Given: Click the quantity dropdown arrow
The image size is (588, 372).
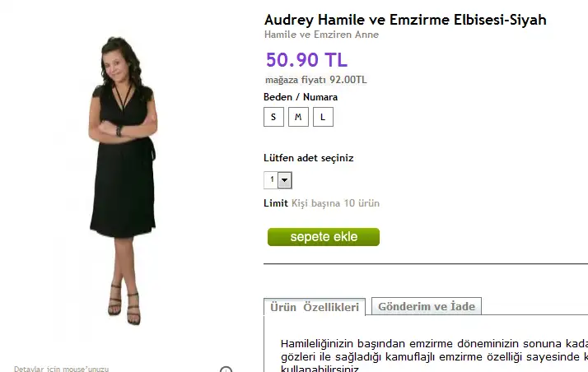Looking at the screenshot, I should [285, 180].
